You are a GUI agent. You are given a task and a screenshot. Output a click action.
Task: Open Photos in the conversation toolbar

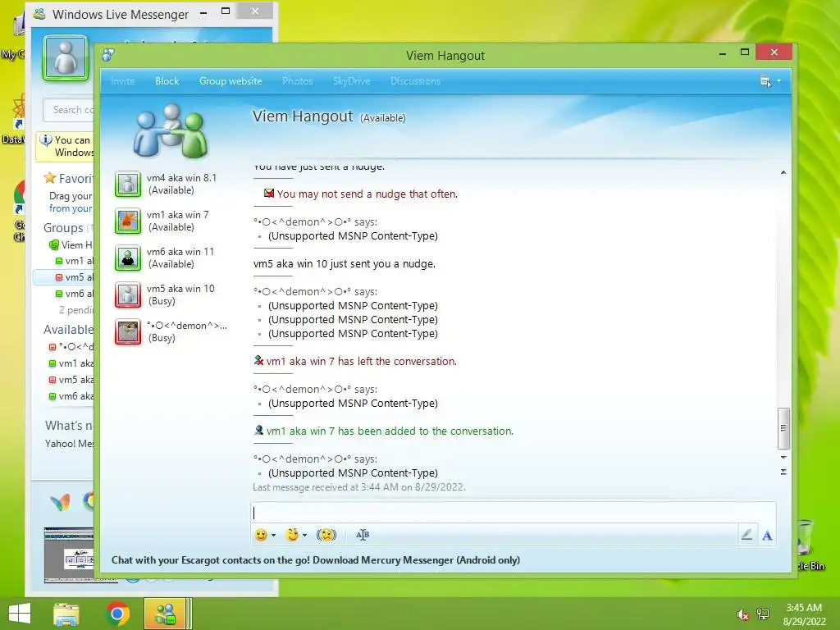[x=297, y=81]
